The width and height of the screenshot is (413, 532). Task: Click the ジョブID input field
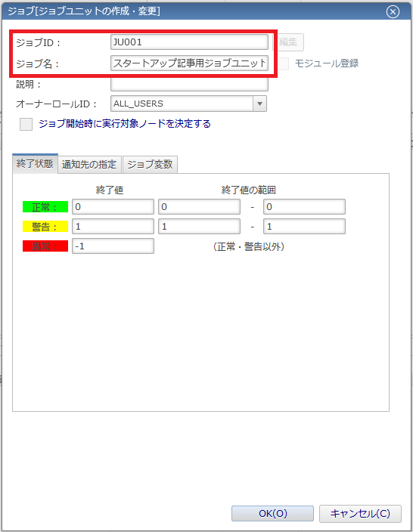189,42
